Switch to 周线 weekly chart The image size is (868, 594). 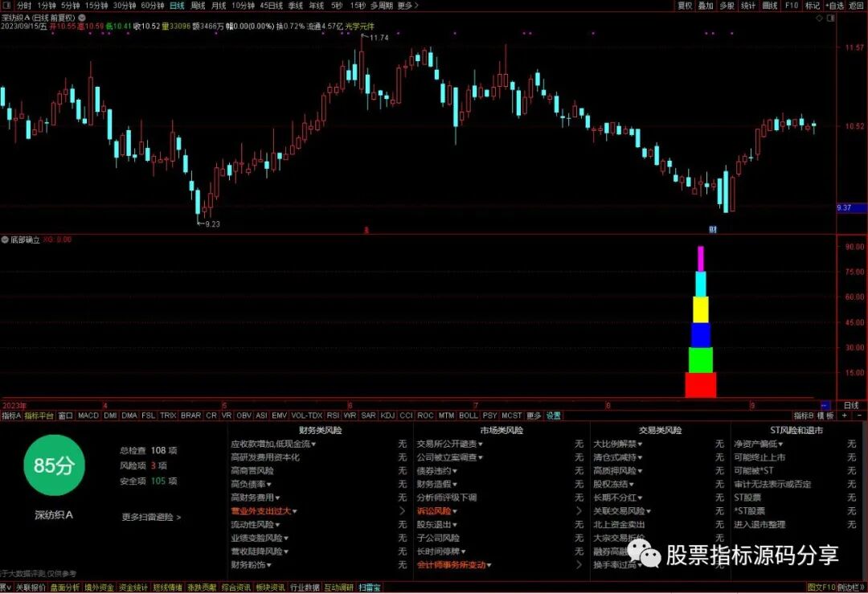coord(199,5)
